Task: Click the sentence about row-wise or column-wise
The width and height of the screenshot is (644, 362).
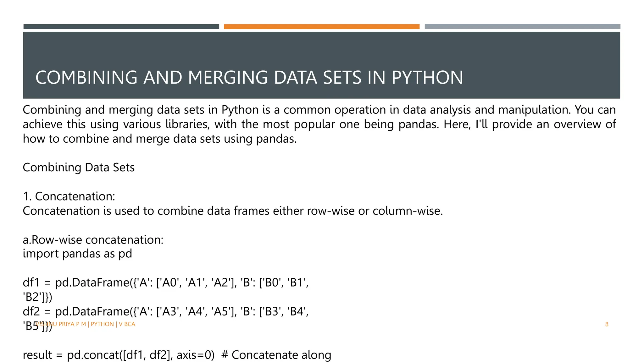Action: [x=233, y=211]
